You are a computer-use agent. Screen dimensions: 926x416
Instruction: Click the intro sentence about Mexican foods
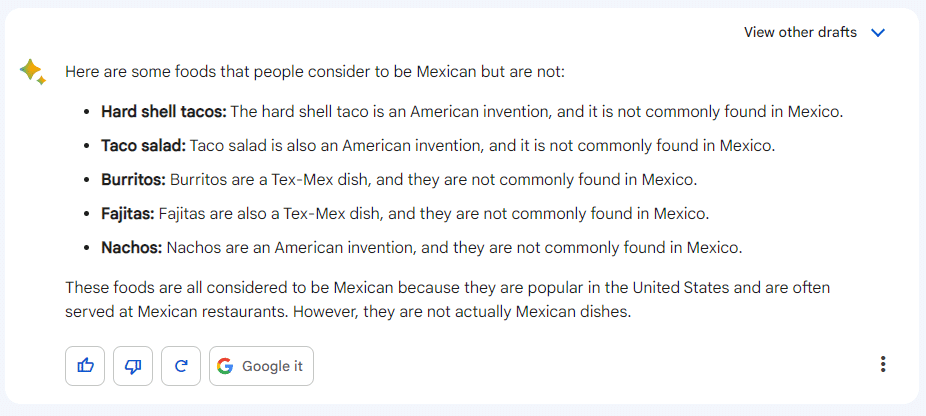[x=315, y=72]
